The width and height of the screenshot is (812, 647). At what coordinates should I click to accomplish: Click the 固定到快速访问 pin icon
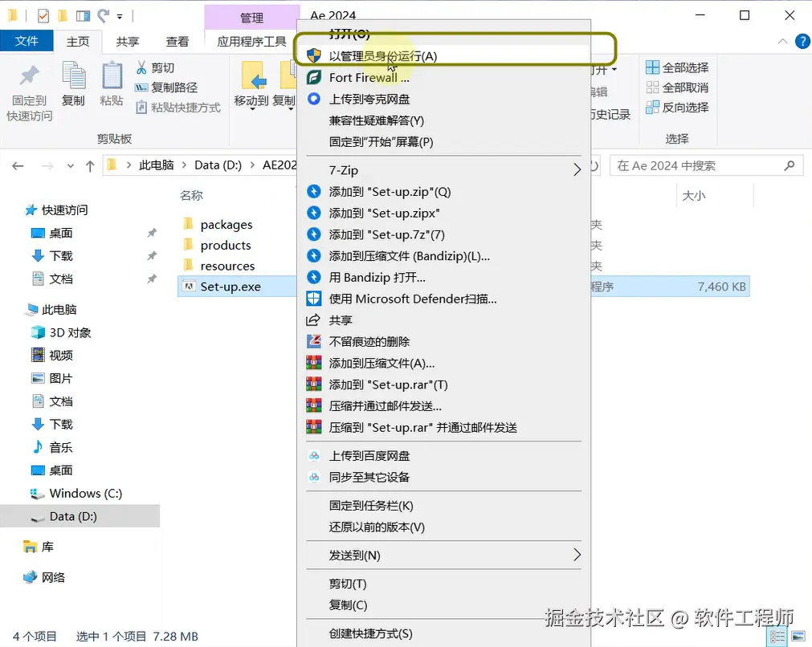tap(29, 75)
